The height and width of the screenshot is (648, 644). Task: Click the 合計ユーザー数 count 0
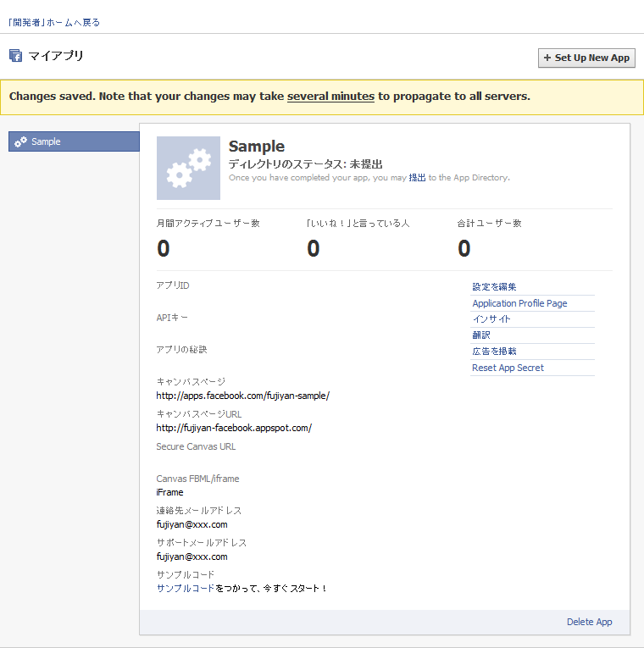click(464, 248)
